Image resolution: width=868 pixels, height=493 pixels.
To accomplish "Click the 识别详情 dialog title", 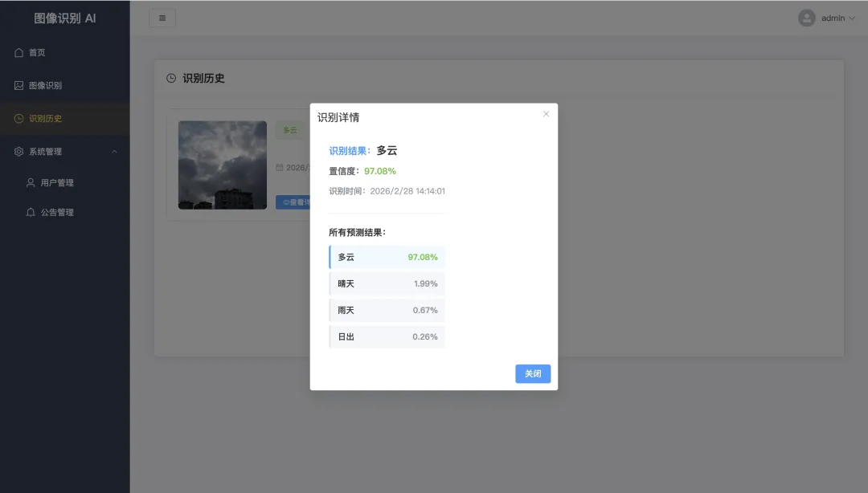I will 338,117.
